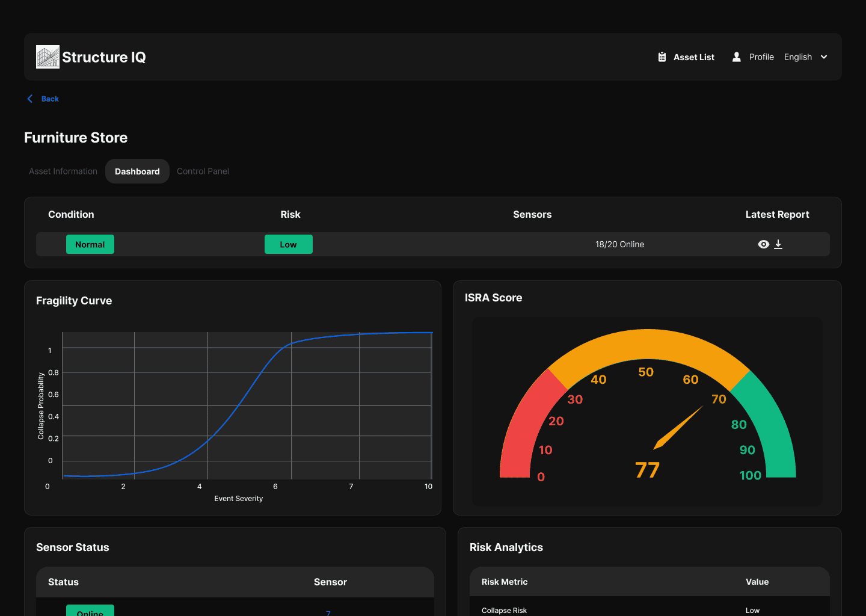The width and height of the screenshot is (866, 616).
Task: Click the Sensor column header
Action: [x=330, y=582]
